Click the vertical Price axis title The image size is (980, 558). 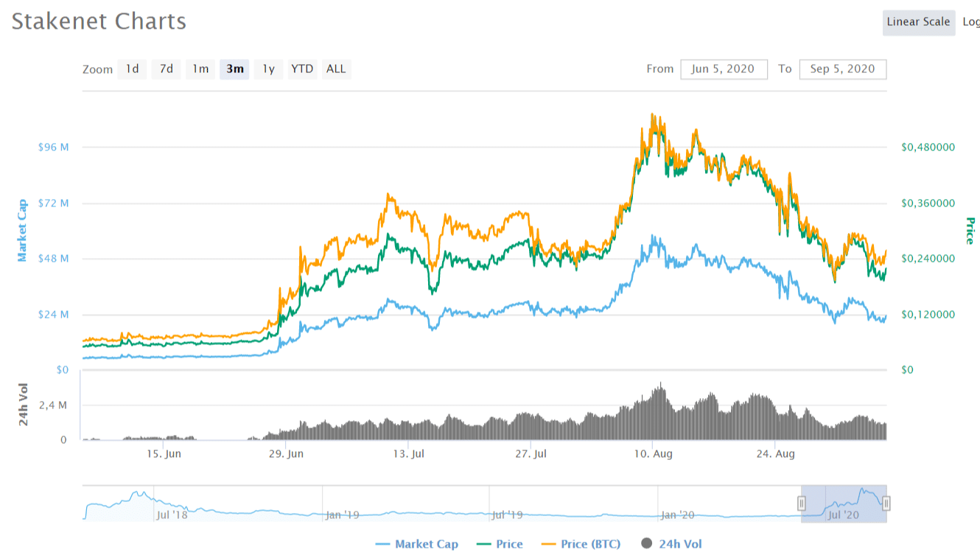tap(969, 231)
